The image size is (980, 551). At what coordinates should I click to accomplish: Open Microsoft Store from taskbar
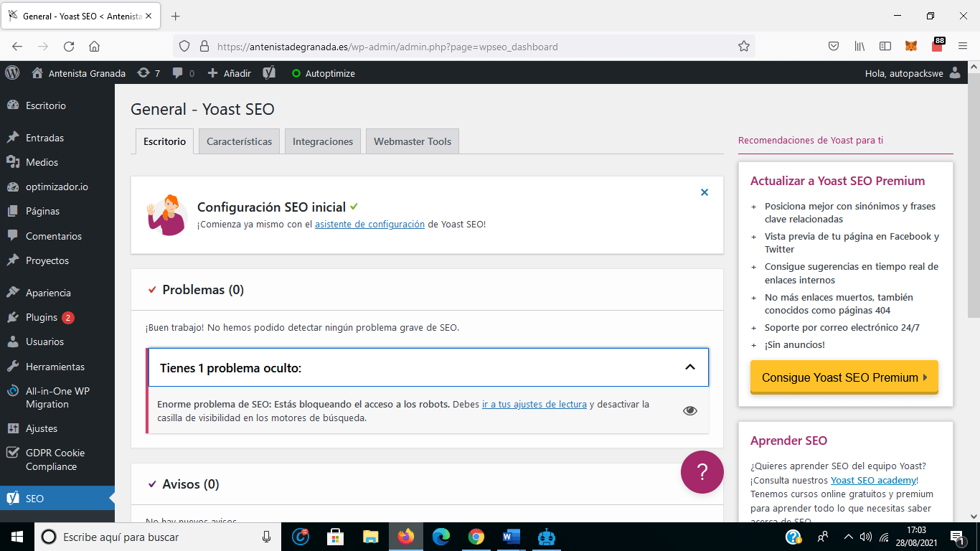(x=335, y=537)
